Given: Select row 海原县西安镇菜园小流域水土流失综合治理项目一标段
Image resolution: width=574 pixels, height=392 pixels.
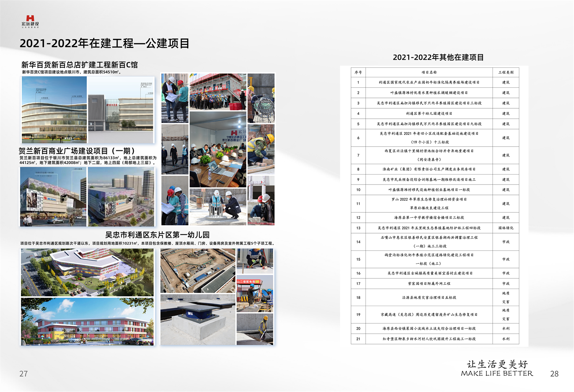Looking at the screenshot, I should [x=435, y=328].
